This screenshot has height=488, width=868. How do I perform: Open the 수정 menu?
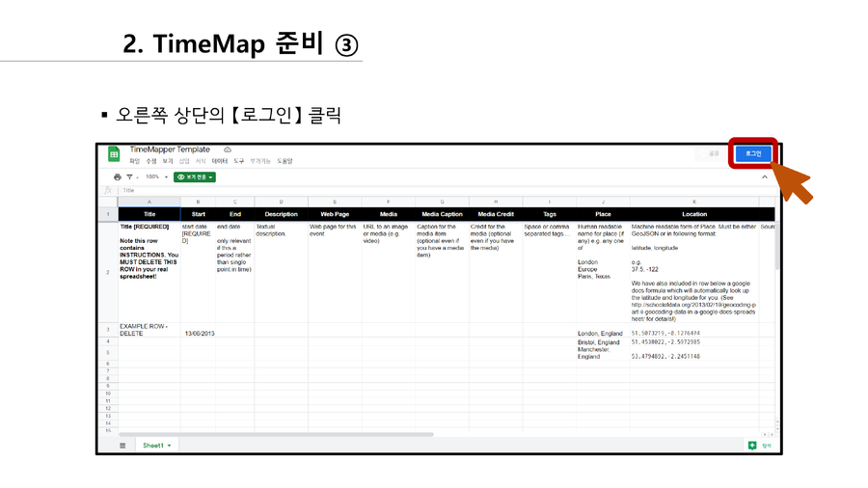click(151, 161)
